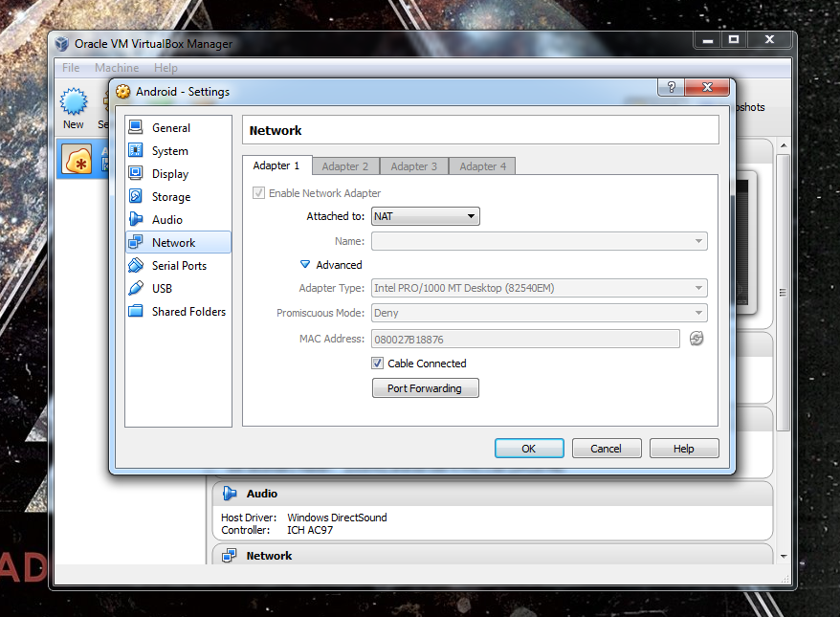Open the Adapter Type dropdown
Screen dimensions: 840x617
pyautogui.click(x=539, y=288)
